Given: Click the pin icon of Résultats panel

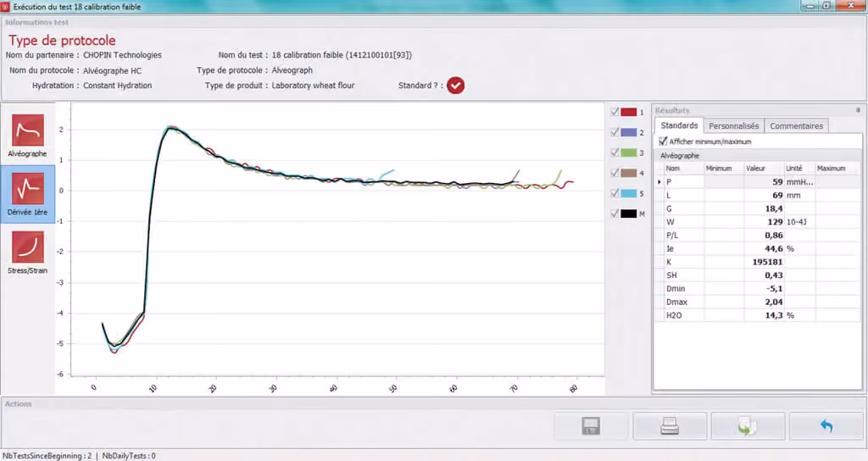Looking at the screenshot, I should click(x=858, y=111).
